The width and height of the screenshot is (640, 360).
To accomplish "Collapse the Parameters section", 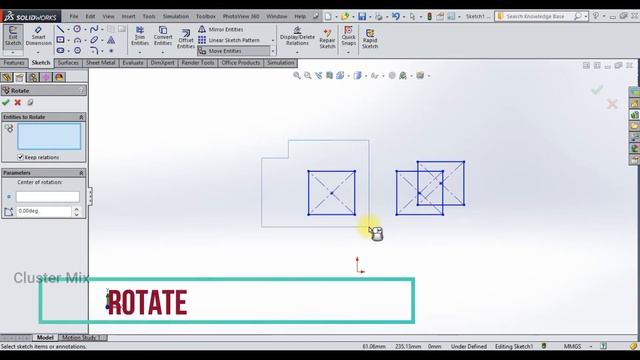I will click(81, 173).
